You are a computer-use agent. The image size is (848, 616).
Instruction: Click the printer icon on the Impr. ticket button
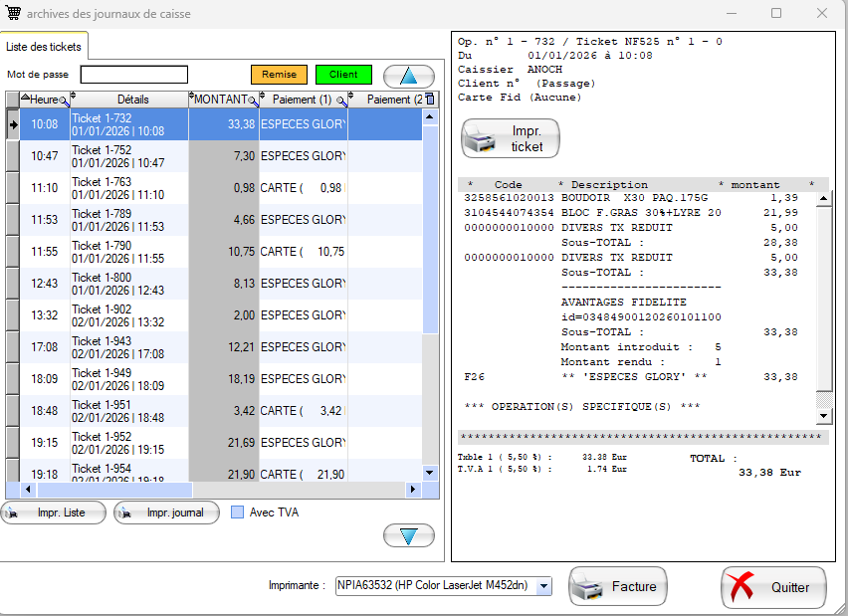tap(480, 138)
